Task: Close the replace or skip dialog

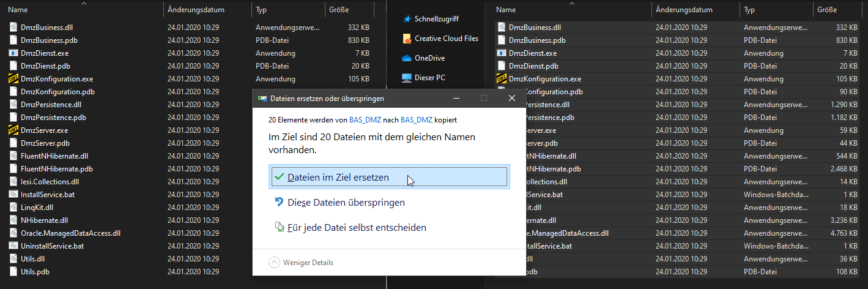Action: coord(512,98)
